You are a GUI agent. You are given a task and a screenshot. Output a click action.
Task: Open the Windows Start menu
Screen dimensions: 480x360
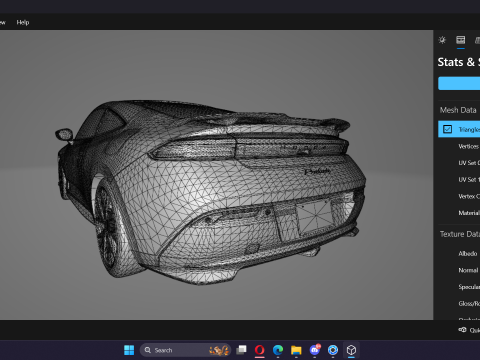point(129,350)
